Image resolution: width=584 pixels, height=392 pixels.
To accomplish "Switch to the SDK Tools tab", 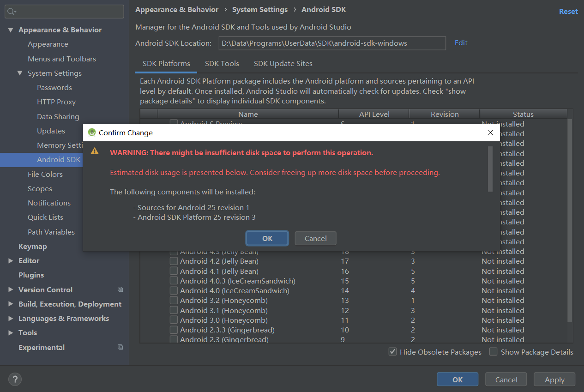I will 222,64.
